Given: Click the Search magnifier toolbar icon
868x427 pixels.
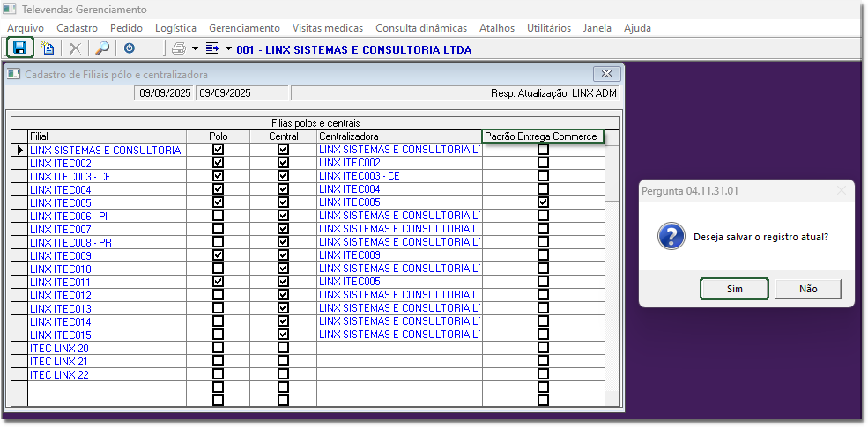Looking at the screenshot, I should pyautogui.click(x=102, y=48).
